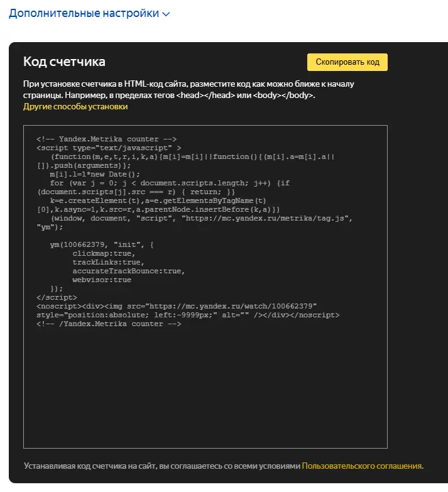The width and height of the screenshot is (448, 492).
Task: Click the line with mc.yandex.ru/metrika/tag.js URL
Action: click(202, 219)
